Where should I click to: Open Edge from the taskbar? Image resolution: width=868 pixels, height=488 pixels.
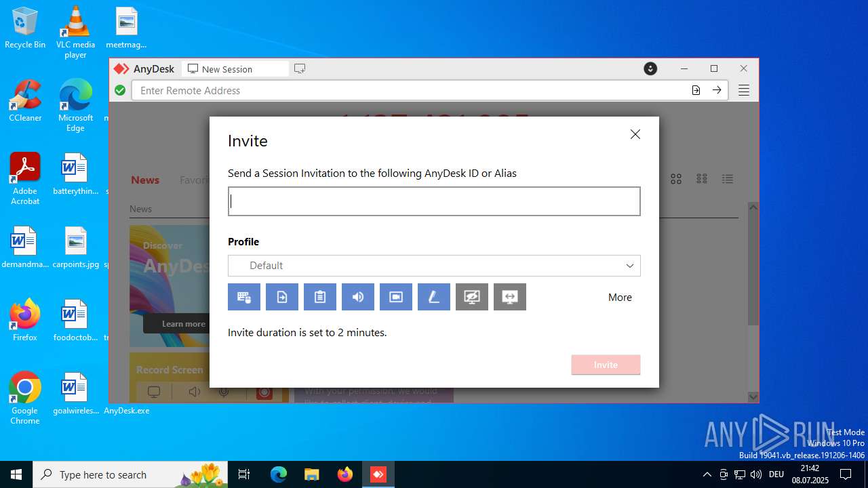click(279, 474)
